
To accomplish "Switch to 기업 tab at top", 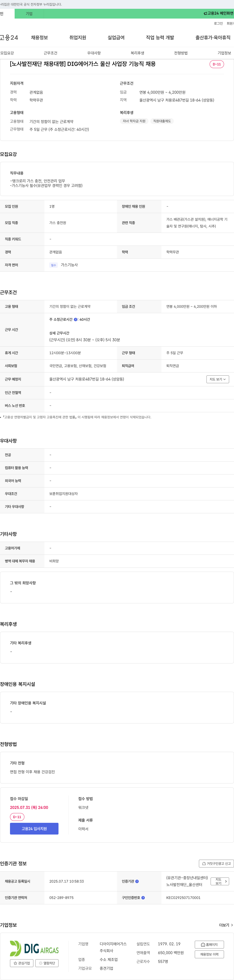I will tap(29, 14).
